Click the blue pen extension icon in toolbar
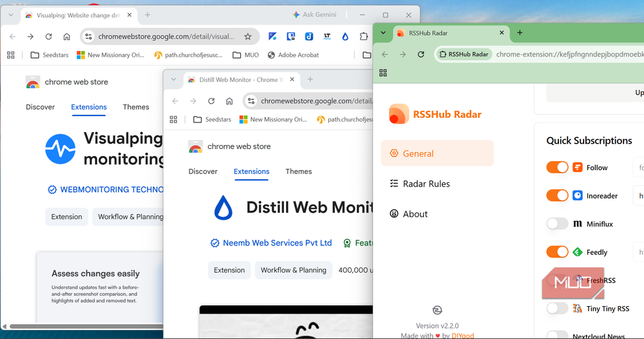Image resolution: width=644 pixels, height=339 pixels. pos(272,37)
